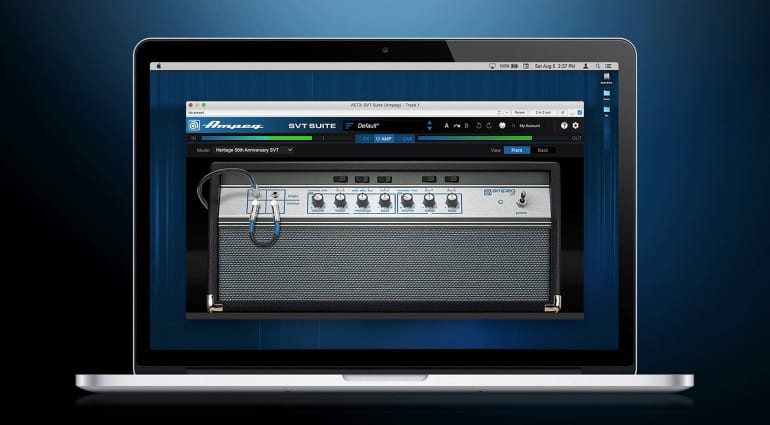Switch to the CAB tab
The image size is (770, 425).
[x=407, y=138]
